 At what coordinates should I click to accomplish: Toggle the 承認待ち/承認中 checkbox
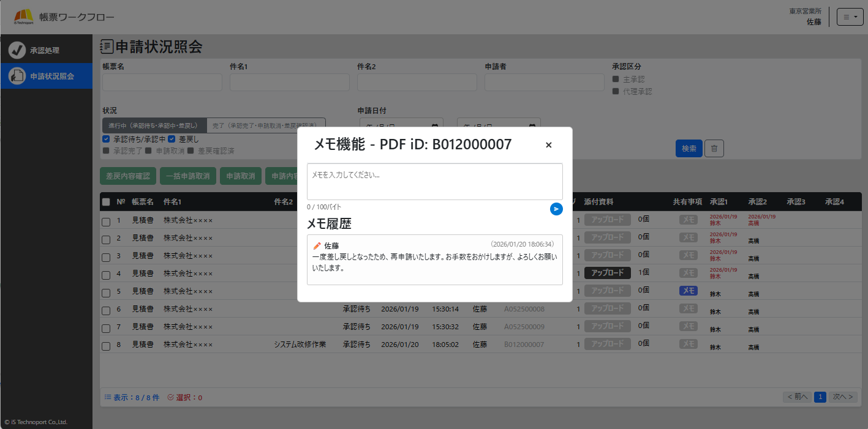[x=106, y=139]
